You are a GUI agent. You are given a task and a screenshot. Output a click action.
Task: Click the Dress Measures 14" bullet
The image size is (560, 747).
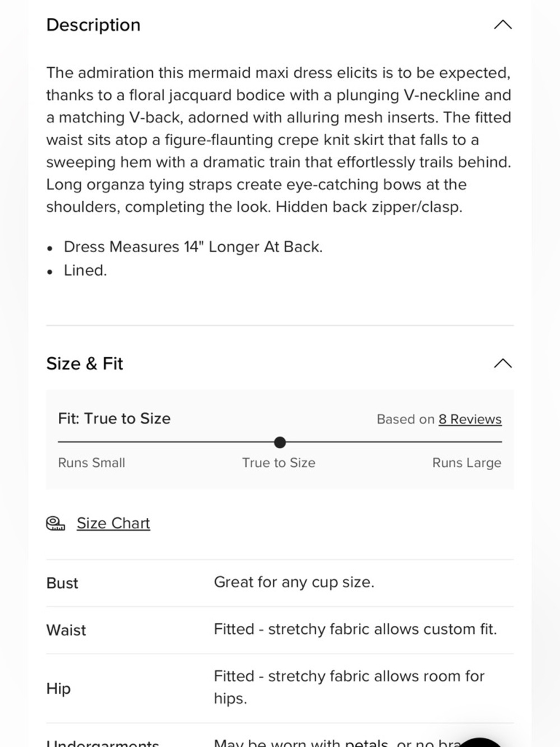coord(193,247)
